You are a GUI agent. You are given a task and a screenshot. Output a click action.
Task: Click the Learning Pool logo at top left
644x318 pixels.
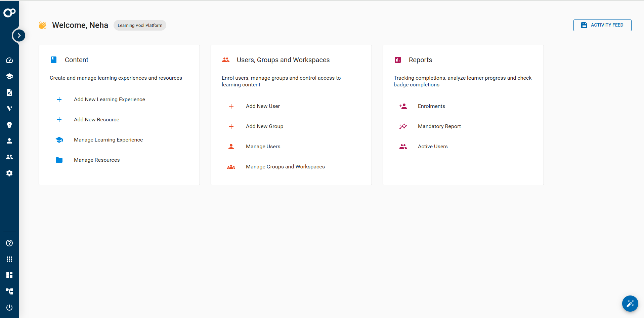pyautogui.click(x=9, y=12)
